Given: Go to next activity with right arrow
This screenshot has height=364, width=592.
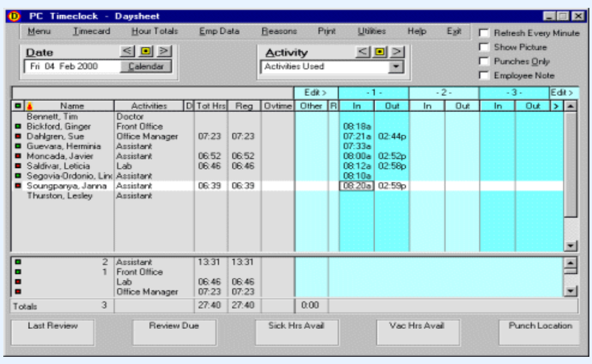Looking at the screenshot, I should coord(397,51).
